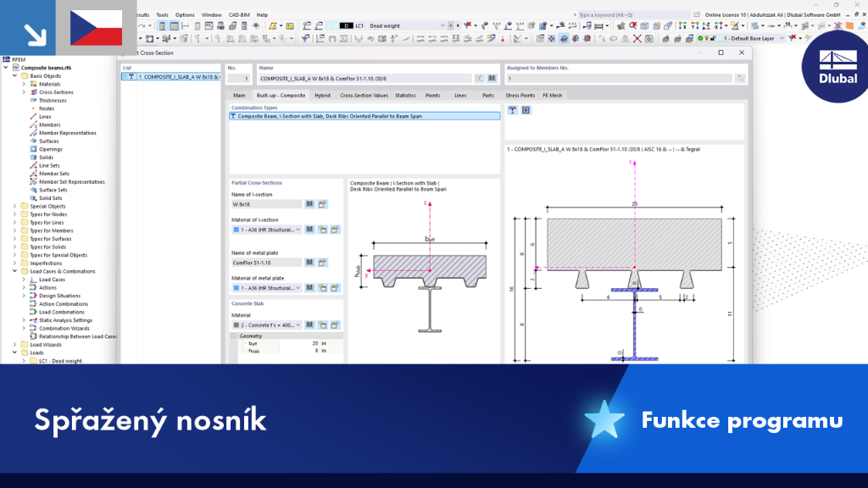868x488 pixels.
Task: Click the red X delete icon in toolbar
Action: pyautogui.click(x=637, y=39)
